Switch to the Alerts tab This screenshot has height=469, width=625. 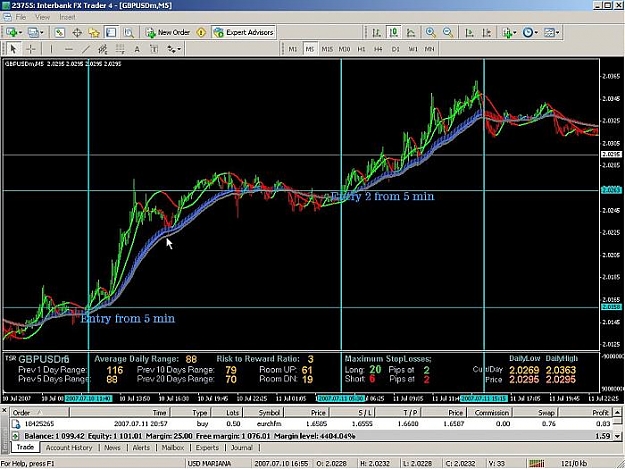click(x=141, y=448)
